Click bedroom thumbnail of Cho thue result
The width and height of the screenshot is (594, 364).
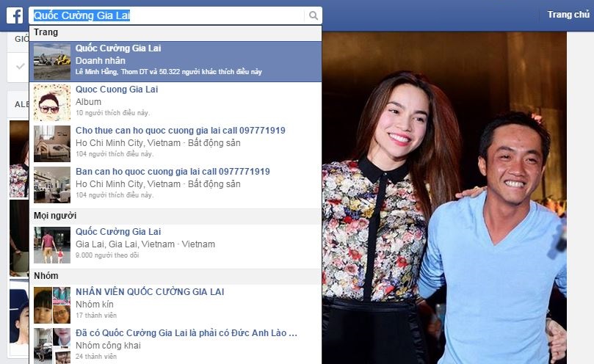(52, 144)
